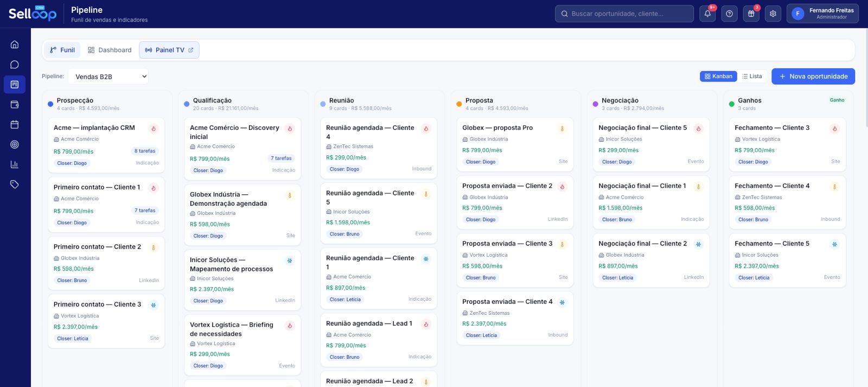Screen dimensions: 868x387
Task: Select the Pipeline kanban sidebar icon
Action: click(15, 85)
